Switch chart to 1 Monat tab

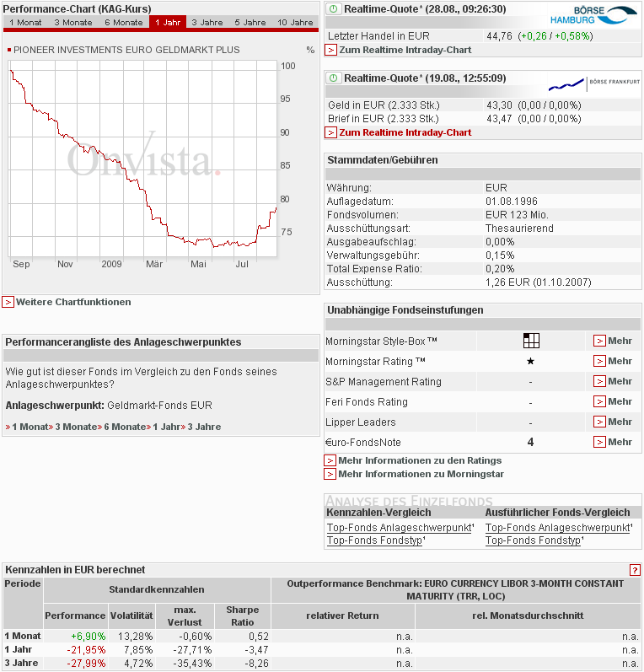click(25, 22)
